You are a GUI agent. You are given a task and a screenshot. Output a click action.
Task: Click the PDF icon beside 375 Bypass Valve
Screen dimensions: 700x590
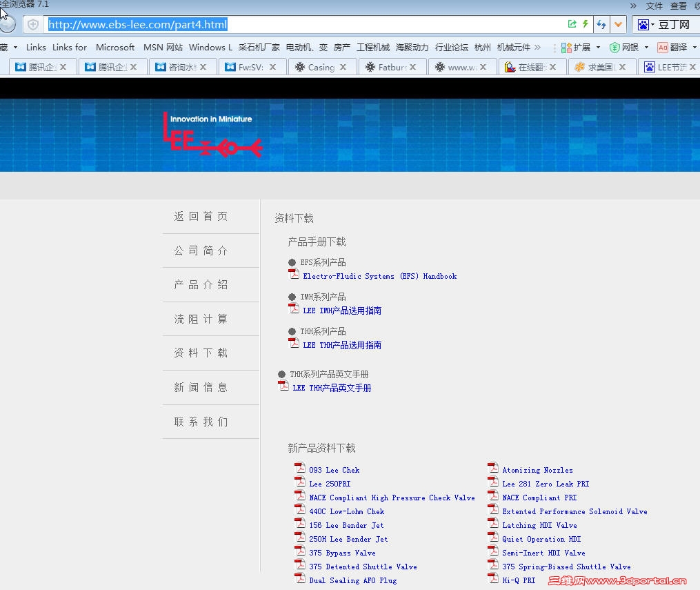tap(300, 551)
